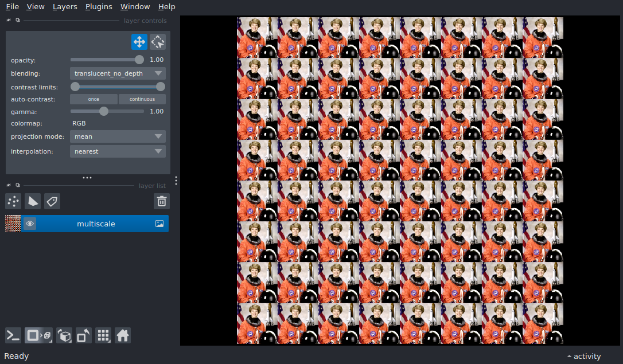Toggle multiscale layer visibility eye
The height and width of the screenshot is (364, 623).
pyautogui.click(x=30, y=224)
